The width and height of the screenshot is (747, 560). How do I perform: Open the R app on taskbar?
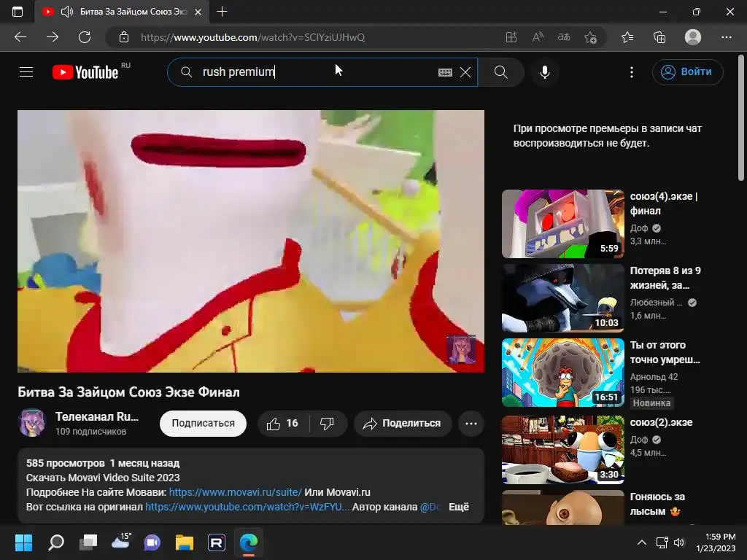click(216, 542)
